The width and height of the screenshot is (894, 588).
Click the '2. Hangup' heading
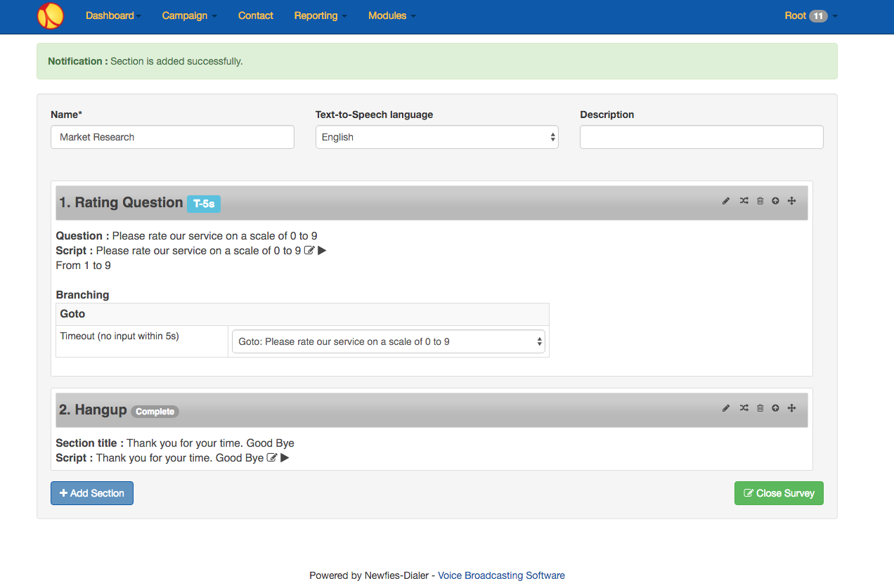pos(93,410)
